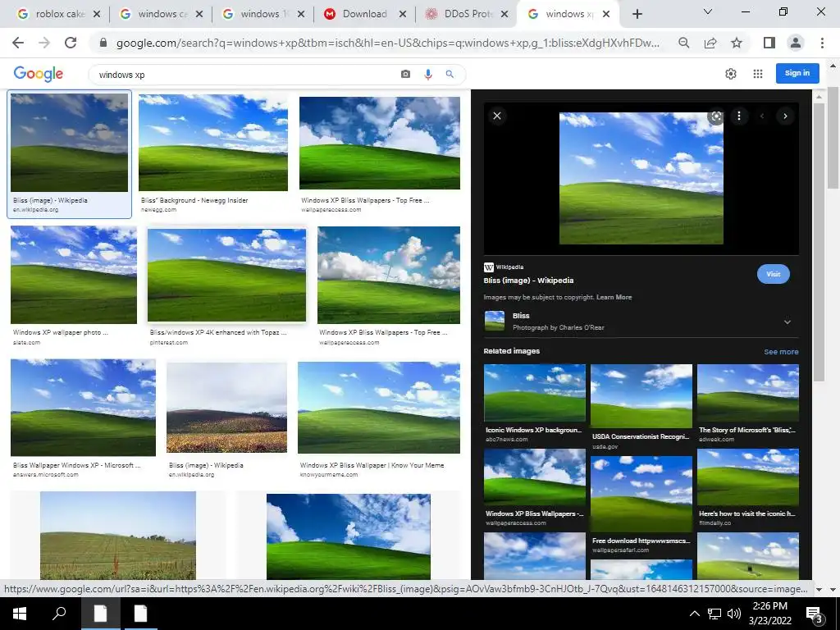Click the large Bliss preview image

pyautogui.click(x=641, y=178)
